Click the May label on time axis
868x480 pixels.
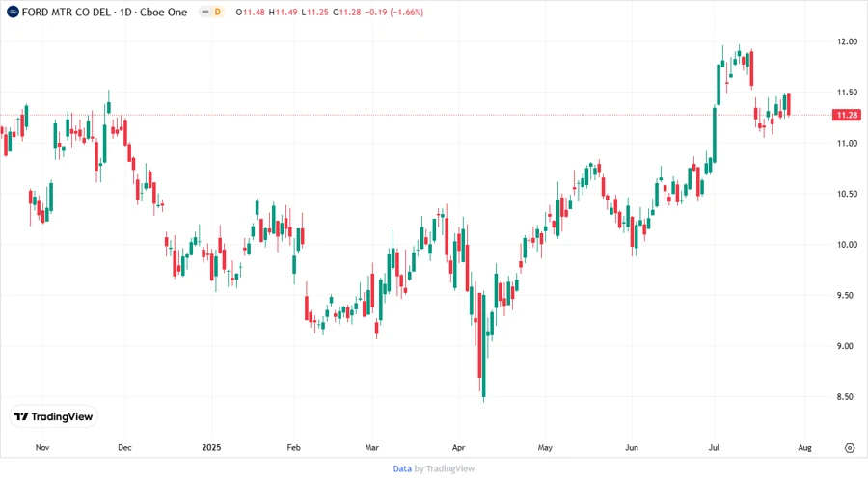click(545, 447)
